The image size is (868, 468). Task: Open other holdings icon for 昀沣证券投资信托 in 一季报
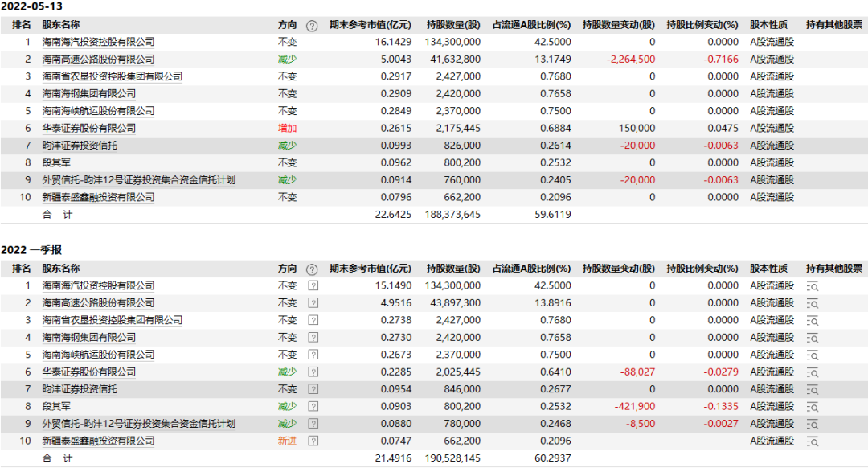pos(812,390)
